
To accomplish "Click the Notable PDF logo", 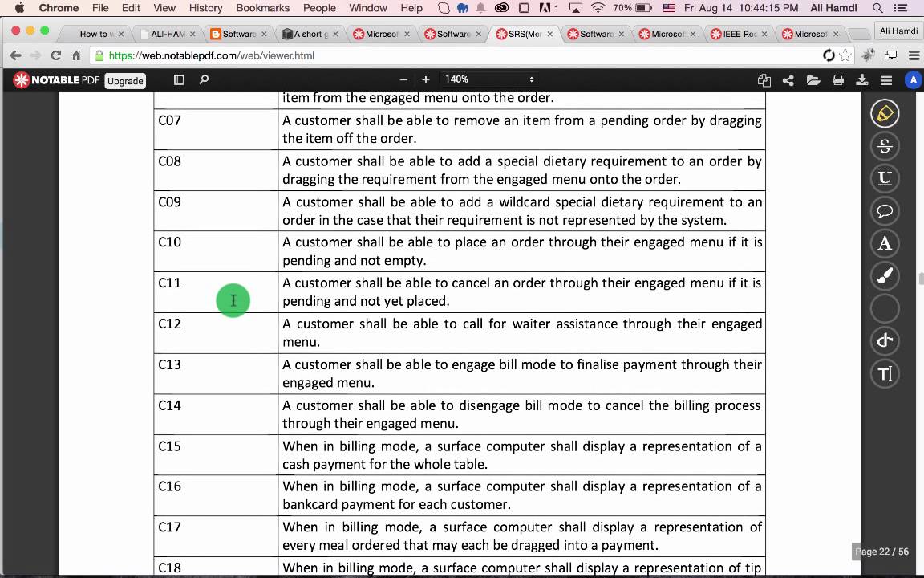I will (x=56, y=79).
